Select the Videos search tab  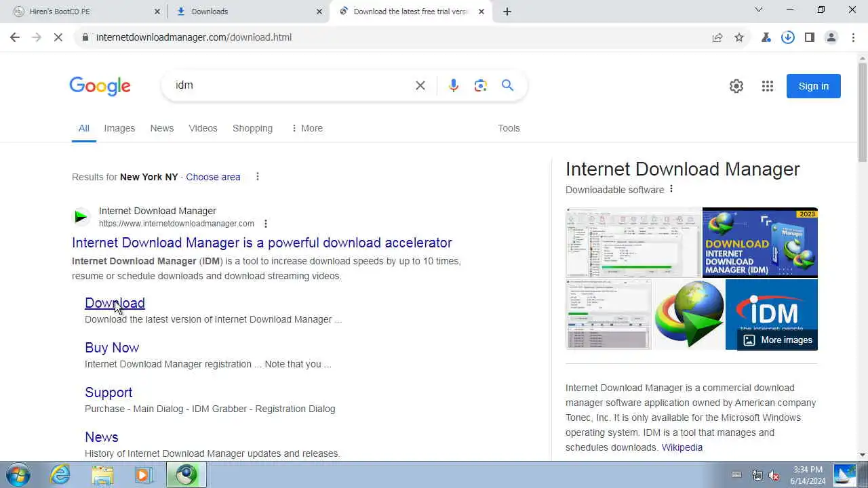(x=203, y=128)
